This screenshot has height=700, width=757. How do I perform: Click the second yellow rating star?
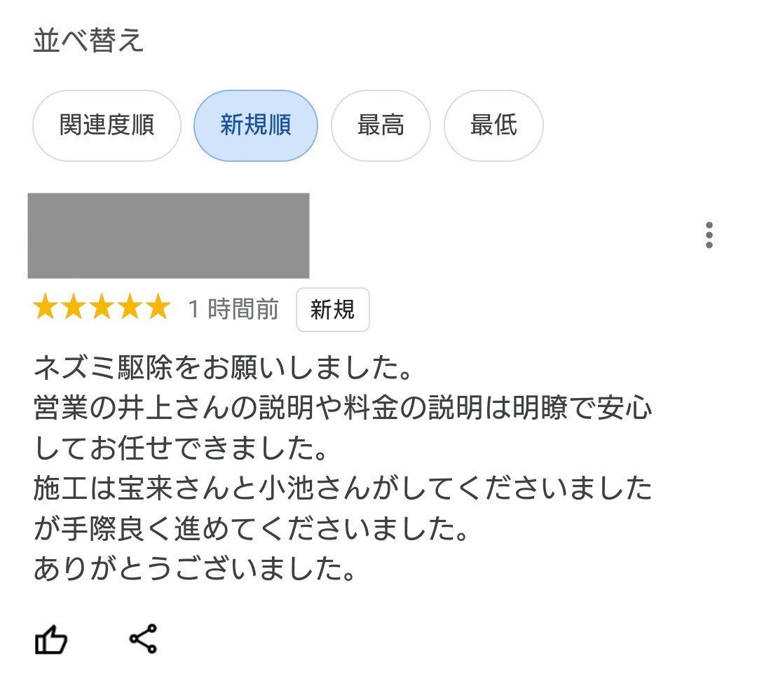[74, 308]
